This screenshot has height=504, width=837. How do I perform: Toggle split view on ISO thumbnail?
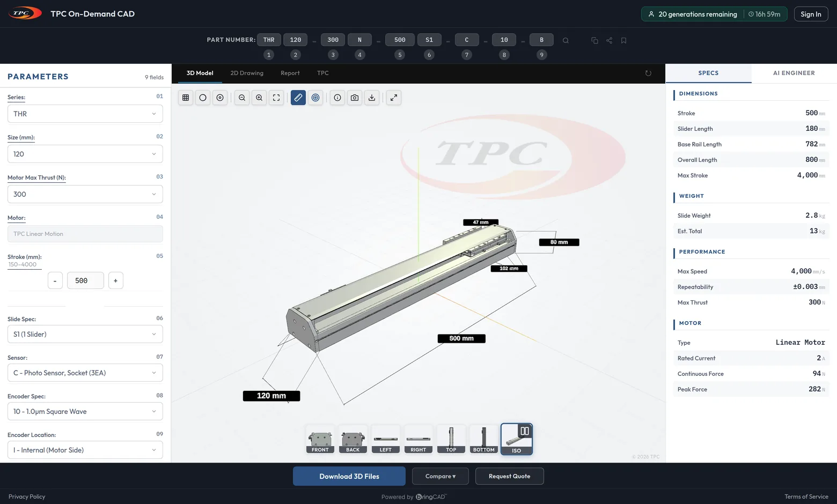point(525,431)
